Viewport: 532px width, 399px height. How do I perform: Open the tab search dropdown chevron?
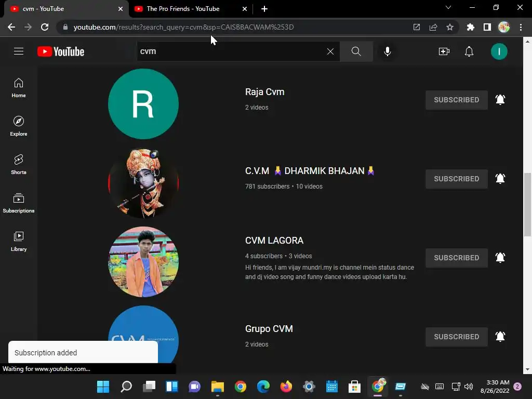tap(448, 7)
